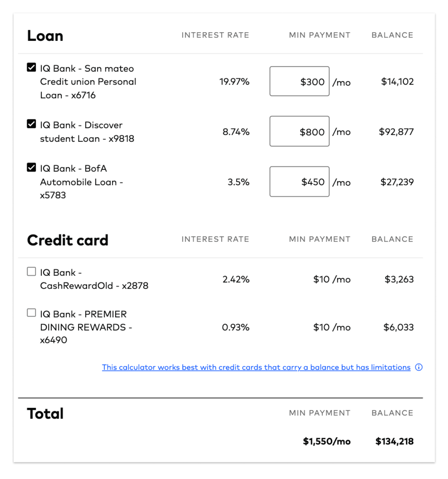Click the total balance $134,218
The image size is (448, 479).
[x=394, y=442]
